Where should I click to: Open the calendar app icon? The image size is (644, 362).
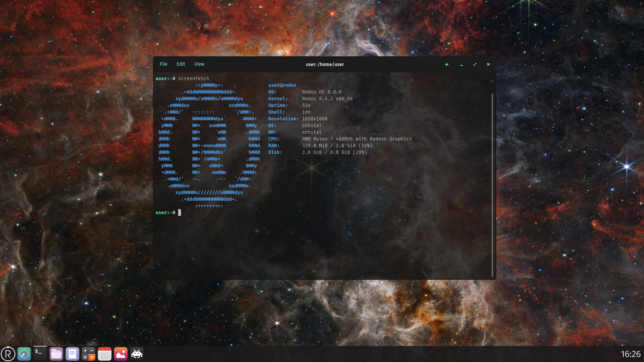[105, 354]
